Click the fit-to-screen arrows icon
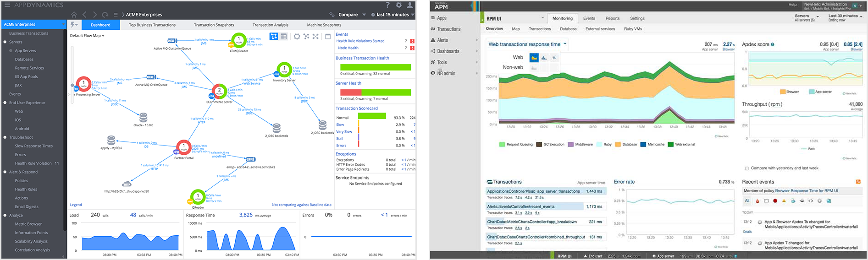Image resolution: width=868 pixels, height=260 pixels. [315, 36]
